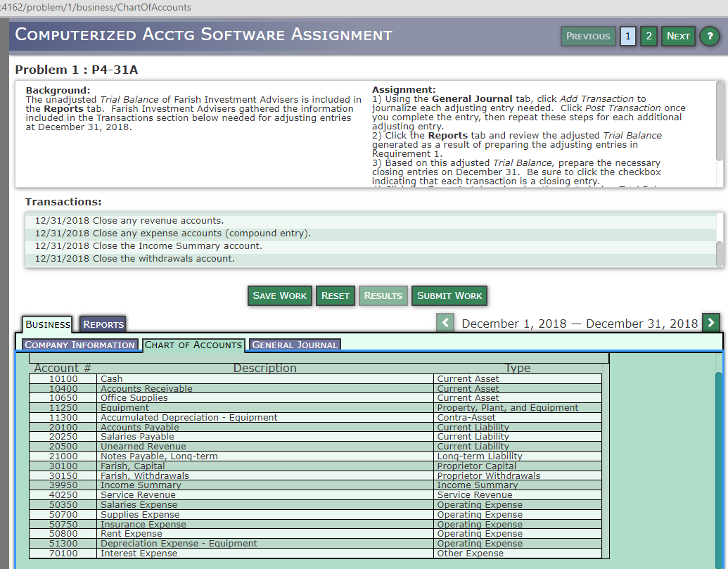
Task: Click the Proprietor Withdrawals type cell
Action: (518, 475)
